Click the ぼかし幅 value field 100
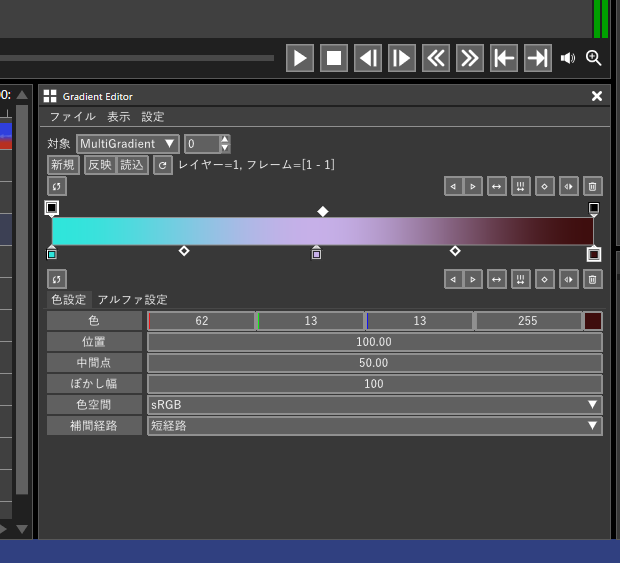 374,384
